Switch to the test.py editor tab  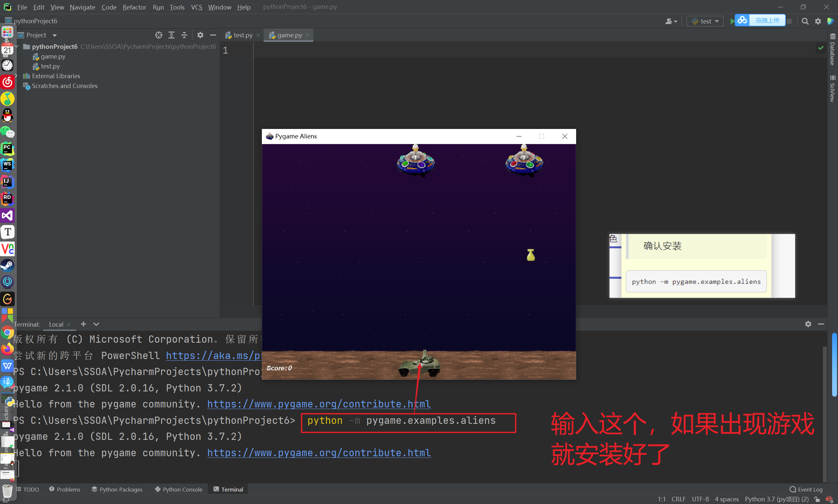click(242, 35)
